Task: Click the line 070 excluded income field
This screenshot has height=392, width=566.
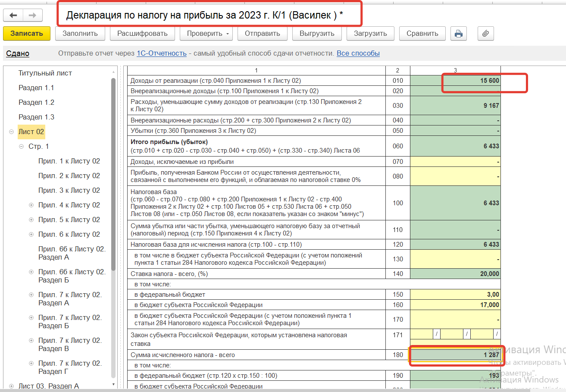Action: click(455, 162)
